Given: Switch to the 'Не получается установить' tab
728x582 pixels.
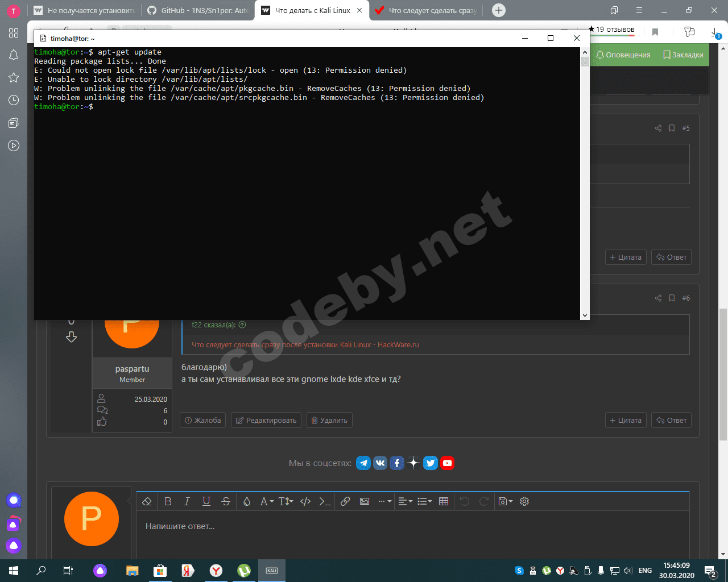Looking at the screenshot, I should (x=84, y=10).
